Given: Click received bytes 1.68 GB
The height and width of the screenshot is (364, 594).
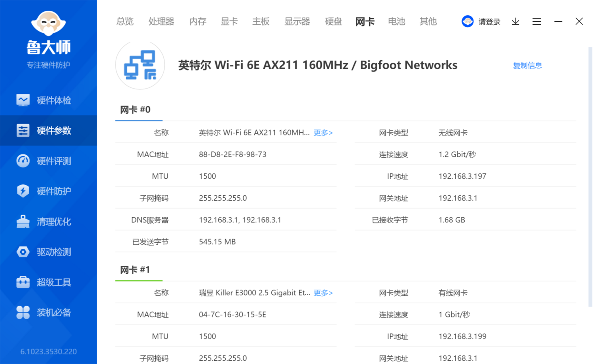Looking at the screenshot, I should coord(452,220).
